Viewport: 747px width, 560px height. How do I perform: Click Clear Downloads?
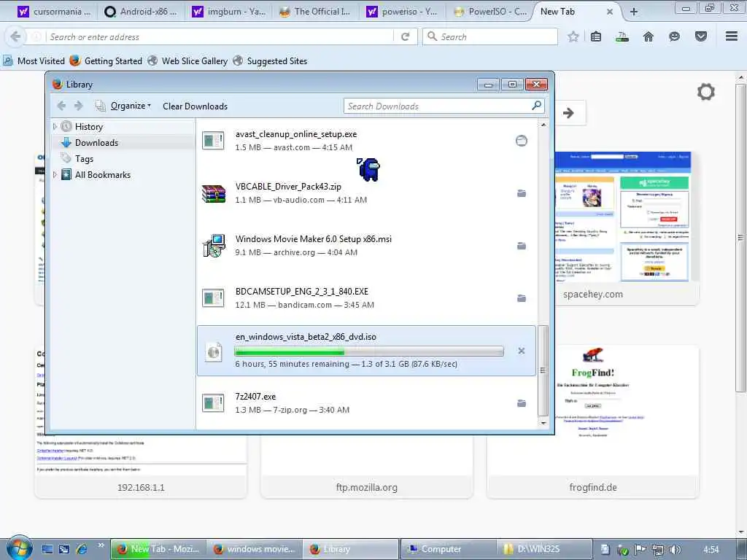(x=195, y=106)
